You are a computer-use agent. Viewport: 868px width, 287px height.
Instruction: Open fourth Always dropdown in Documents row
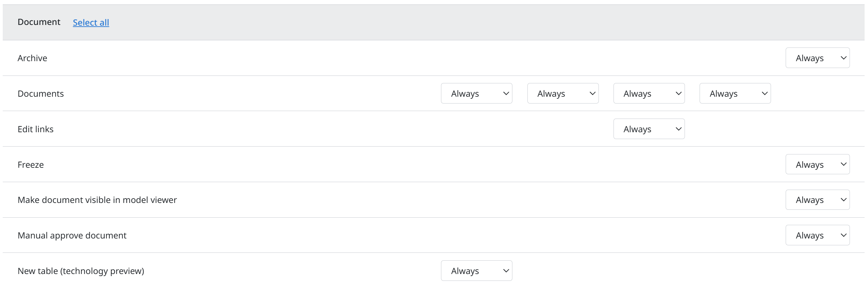pos(735,93)
